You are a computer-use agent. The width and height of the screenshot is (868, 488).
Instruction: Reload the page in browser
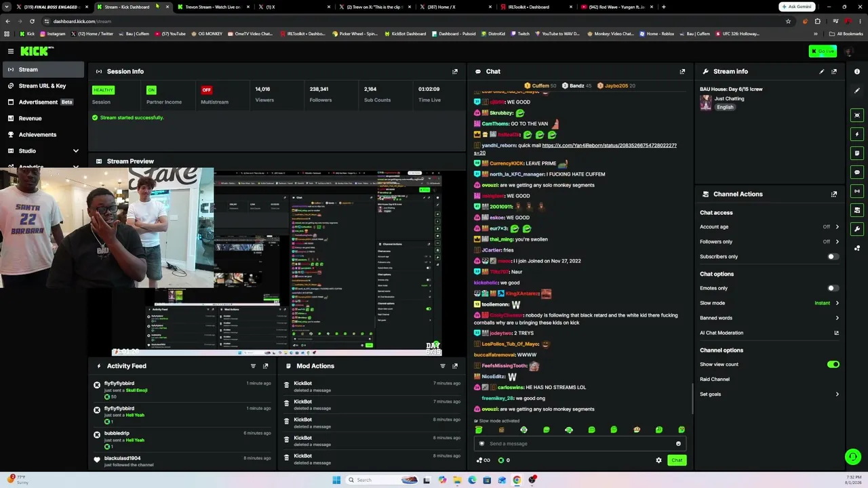coord(32,21)
